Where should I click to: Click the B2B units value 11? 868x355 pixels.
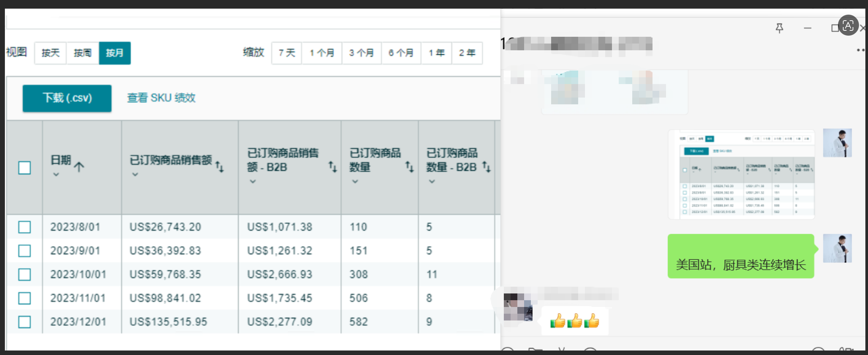(x=432, y=274)
